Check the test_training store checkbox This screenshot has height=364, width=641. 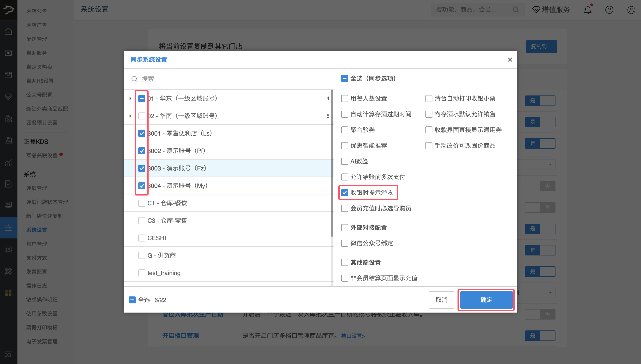pyautogui.click(x=142, y=273)
